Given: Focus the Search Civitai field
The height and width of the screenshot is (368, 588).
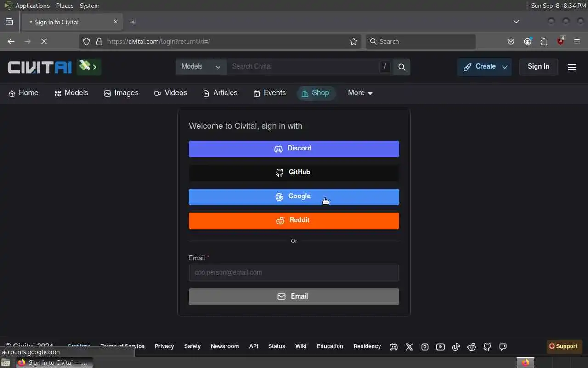Looking at the screenshot, I should 303,67.
